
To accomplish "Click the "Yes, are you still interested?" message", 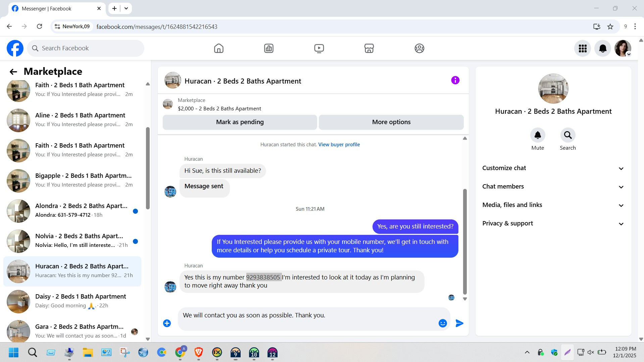I will pos(415,226).
